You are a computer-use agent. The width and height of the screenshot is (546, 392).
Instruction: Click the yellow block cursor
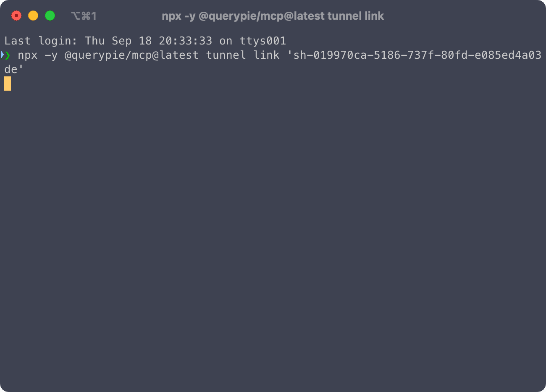[8, 84]
